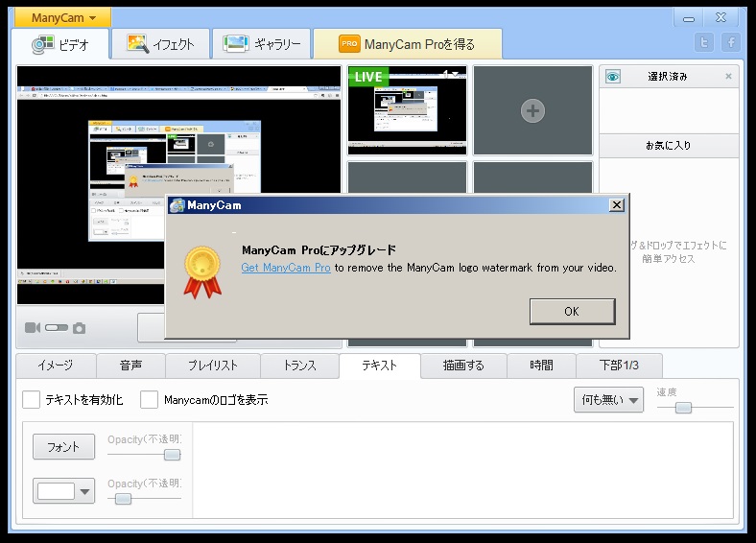Close the 選択済み panel with its x
Screen dimensions: 756x543
pyautogui.click(x=728, y=76)
